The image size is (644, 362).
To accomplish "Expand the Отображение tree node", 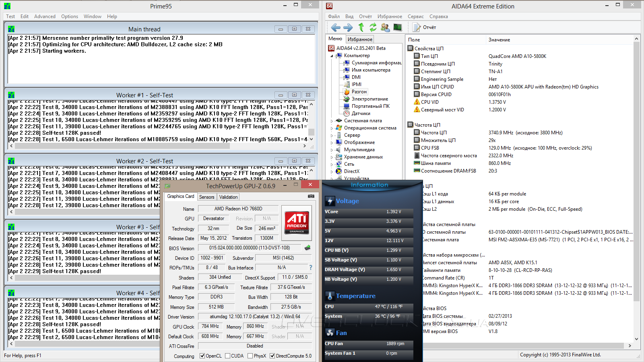I will [x=332, y=143].
